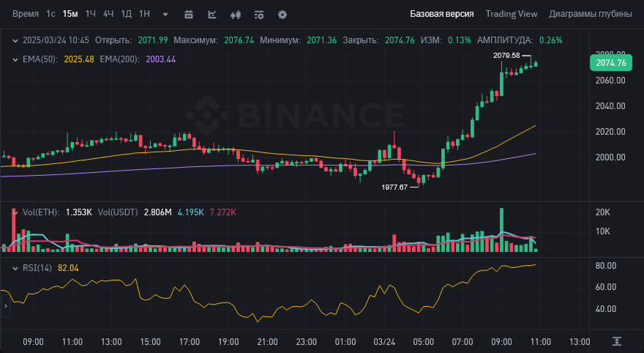Click the ИЗМ value 0.13%
644x353 pixels.
point(460,40)
